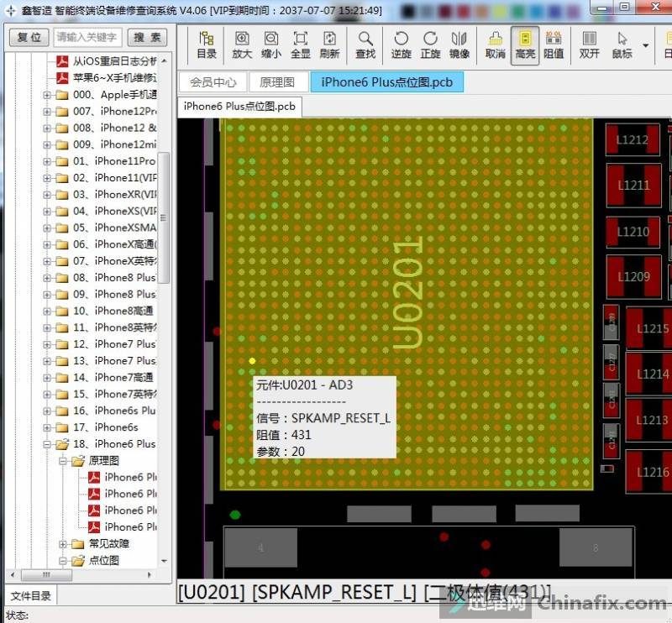Open the 查找 search tool

coord(365,44)
